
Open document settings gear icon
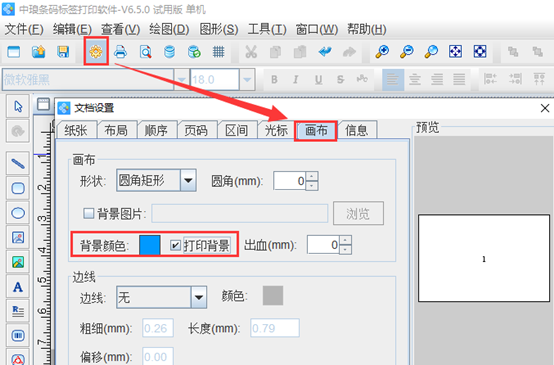96,52
